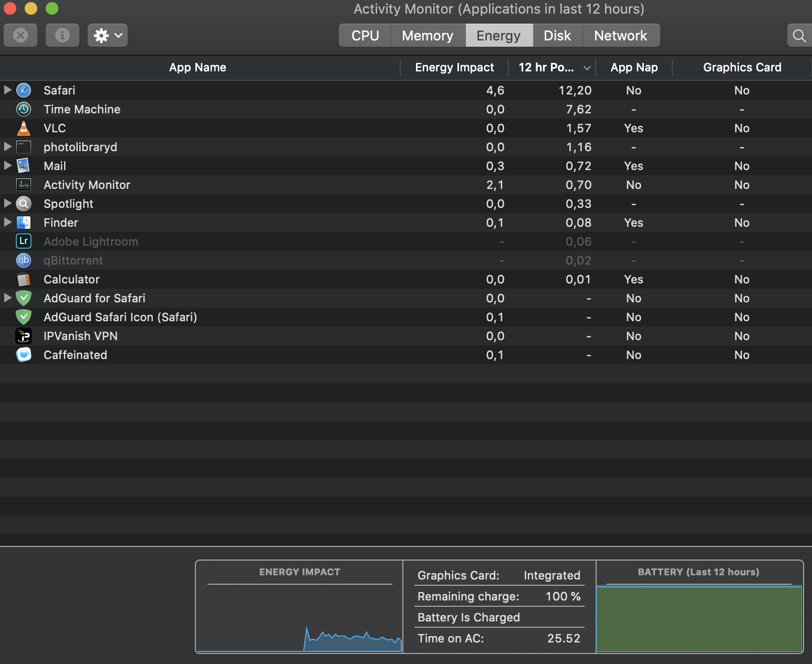This screenshot has height=664, width=812.
Task: Click the Battery last 12 hours graph
Action: (x=699, y=618)
